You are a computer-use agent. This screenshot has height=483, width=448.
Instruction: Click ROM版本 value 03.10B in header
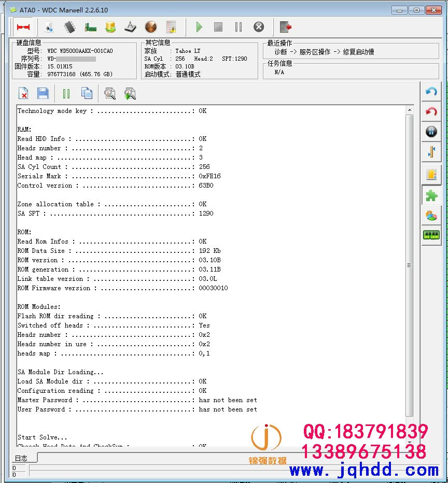(x=185, y=66)
